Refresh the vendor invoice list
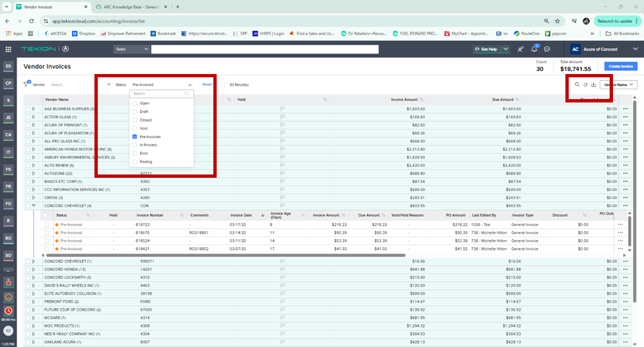644x347 pixels. tap(585, 85)
